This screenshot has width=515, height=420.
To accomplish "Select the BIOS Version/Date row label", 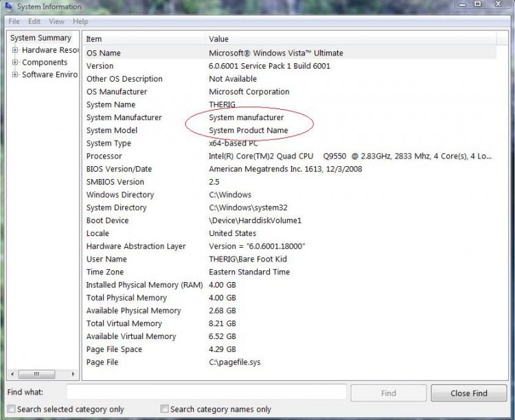I will point(119,169).
